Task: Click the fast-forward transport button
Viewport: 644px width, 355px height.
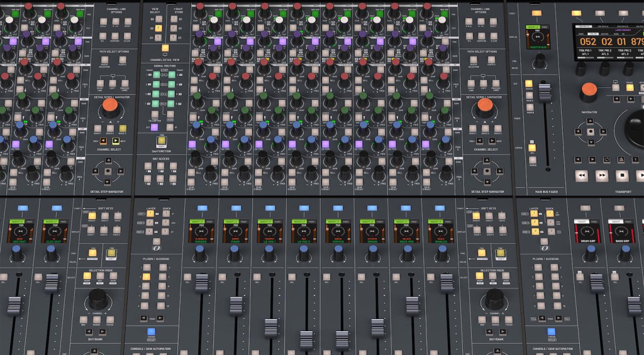Action: click(x=602, y=175)
